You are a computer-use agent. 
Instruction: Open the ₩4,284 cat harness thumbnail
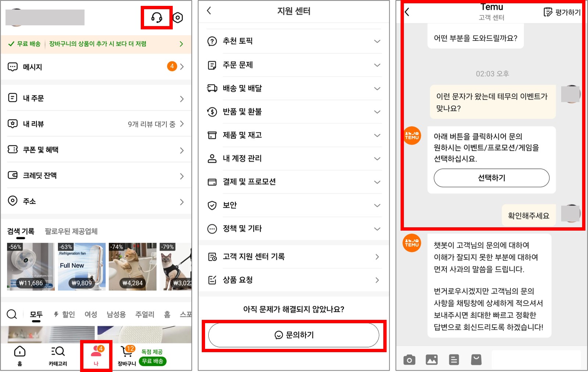(132, 267)
